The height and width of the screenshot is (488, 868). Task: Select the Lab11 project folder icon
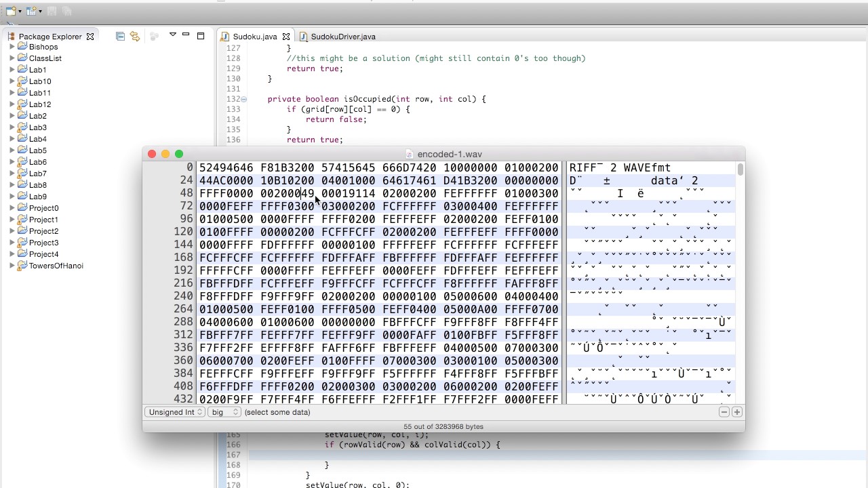22,92
